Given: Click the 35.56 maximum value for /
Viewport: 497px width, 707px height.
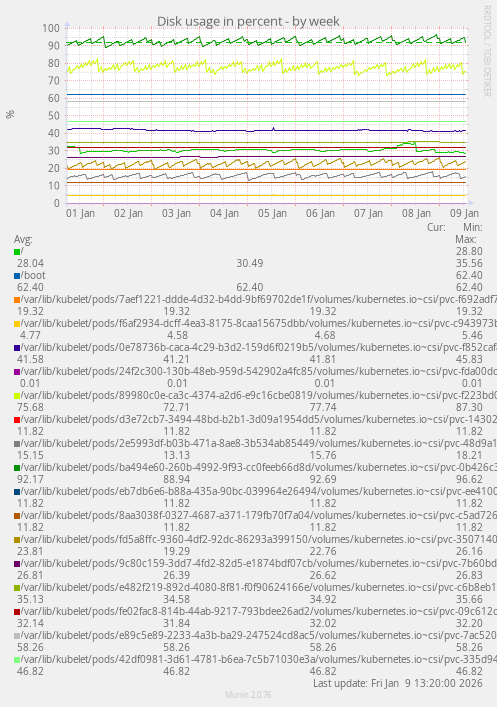Looking at the screenshot, I should [x=469, y=263].
